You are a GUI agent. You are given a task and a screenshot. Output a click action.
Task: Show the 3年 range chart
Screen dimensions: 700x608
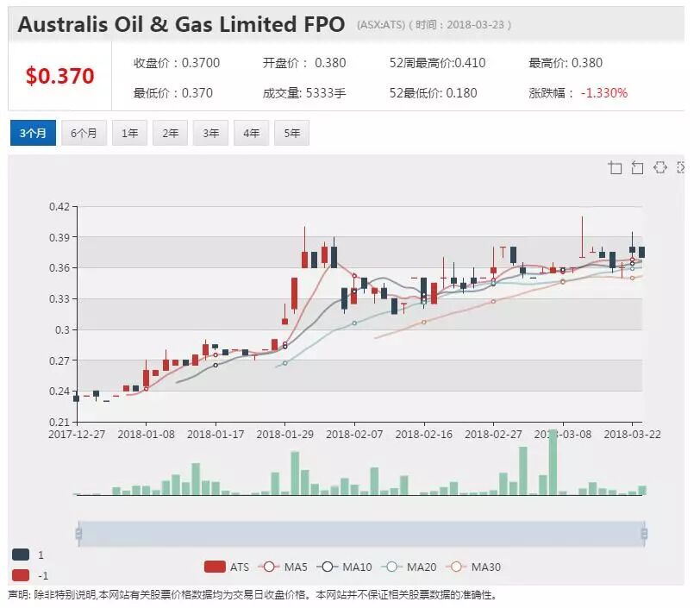[210, 133]
